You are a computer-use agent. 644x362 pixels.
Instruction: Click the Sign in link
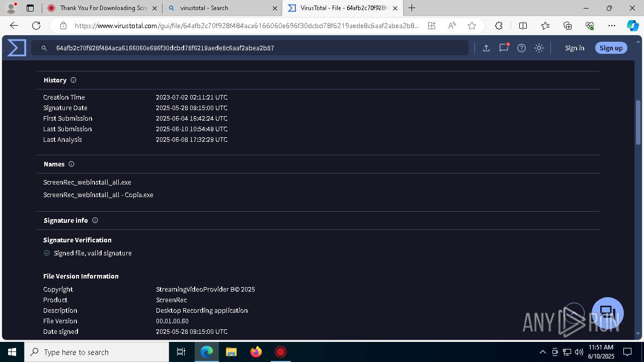(575, 48)
